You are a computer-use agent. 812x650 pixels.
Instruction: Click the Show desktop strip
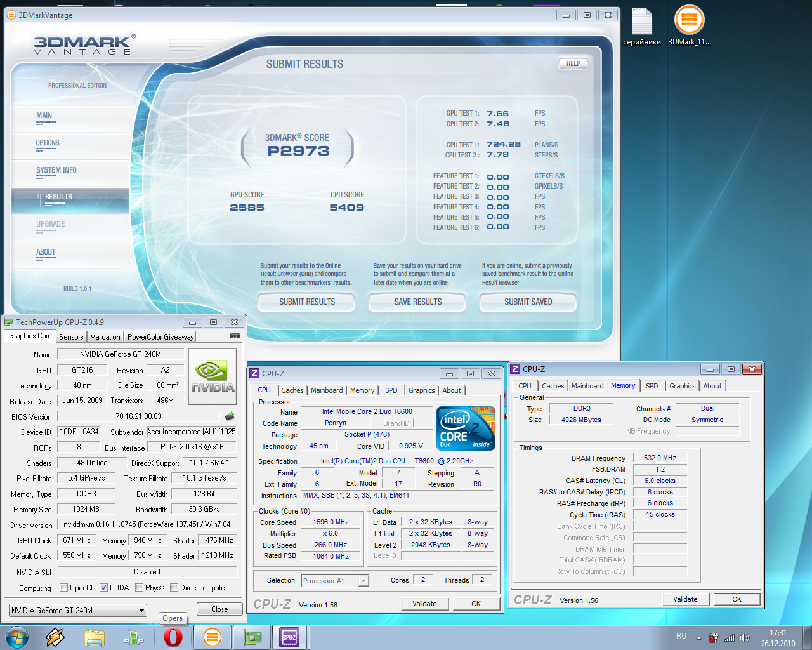click(808, 637)
